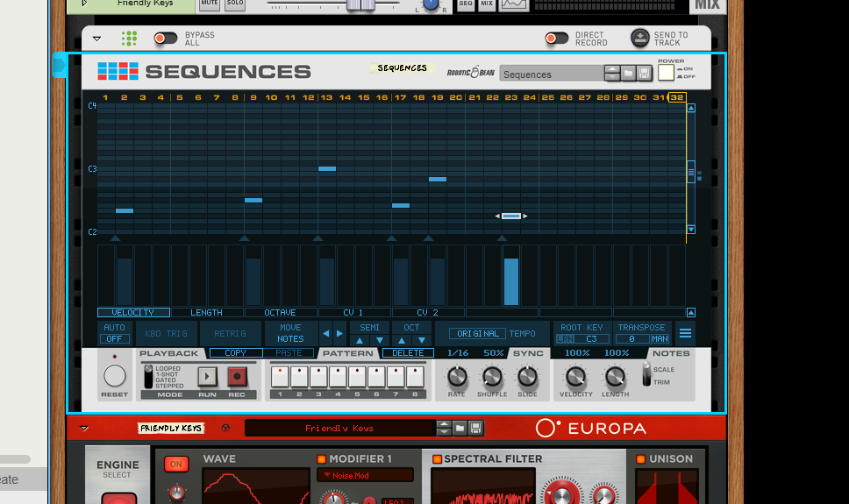
Task: Click the Original tempo button
Action: 477,333
